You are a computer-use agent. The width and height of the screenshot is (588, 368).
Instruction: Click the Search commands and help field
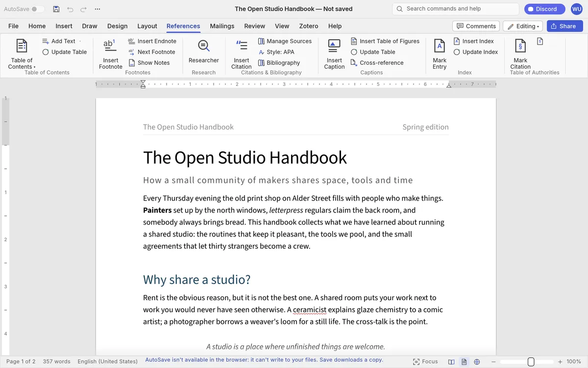[455, 9]
